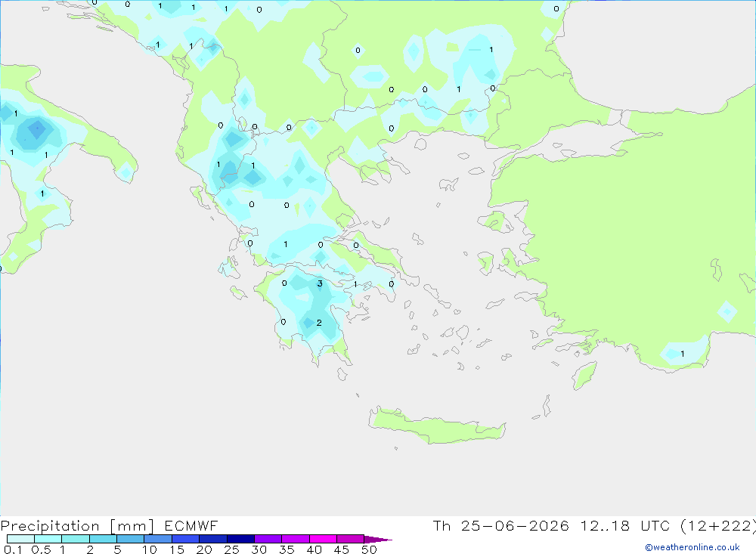Click the 'ECMWF' model label
The height and width of the screenshot is (554, 756).
(x=191, y=526)
